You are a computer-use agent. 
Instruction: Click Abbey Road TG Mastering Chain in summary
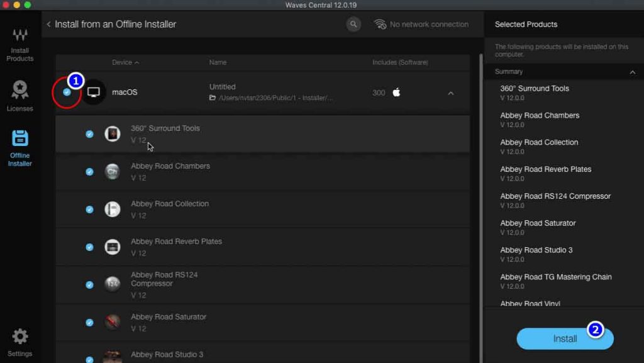(555, 277)
